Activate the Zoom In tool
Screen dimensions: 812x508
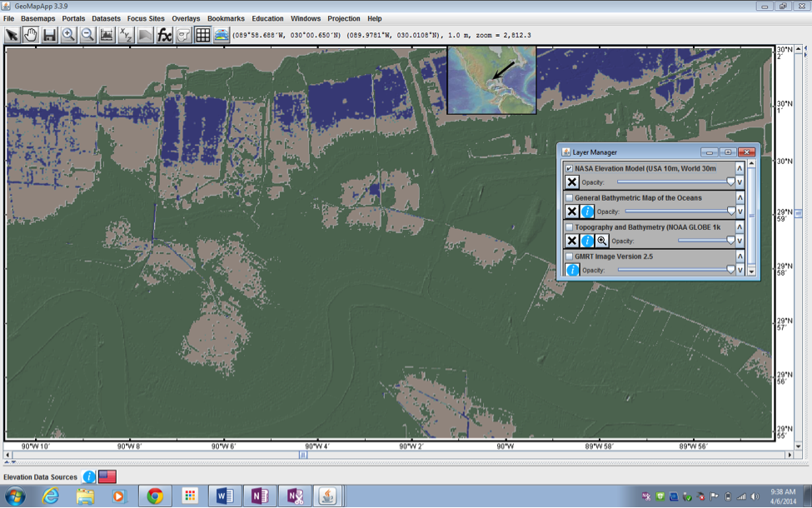coord(68,35)
